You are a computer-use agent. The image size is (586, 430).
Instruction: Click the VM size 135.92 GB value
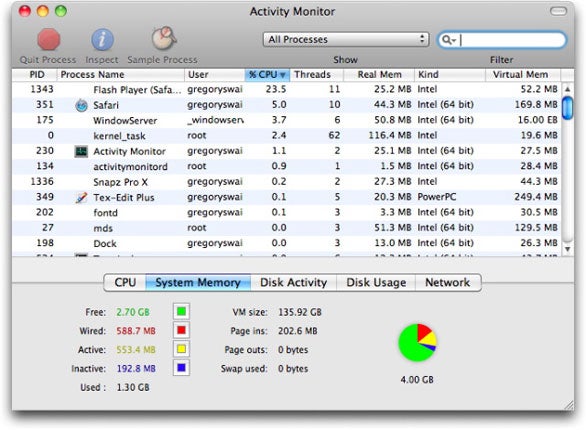300,312
